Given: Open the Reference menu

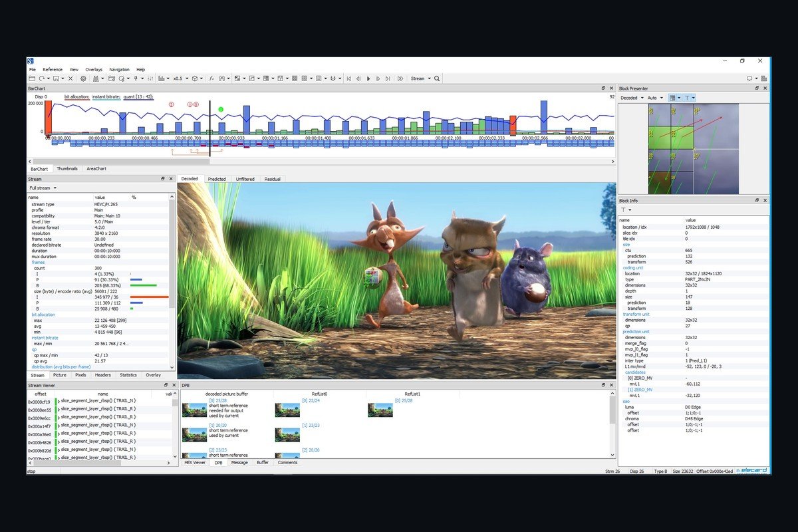Looking at the screenshot, I should tap(53, 69).
